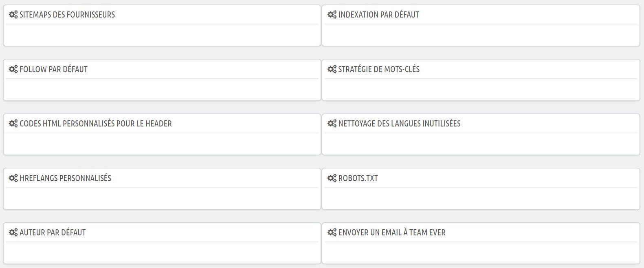The height and width of the screenshot is (268, 644).
Task: Open Envoyer un email à Team Ever
Action: point(392,233)
